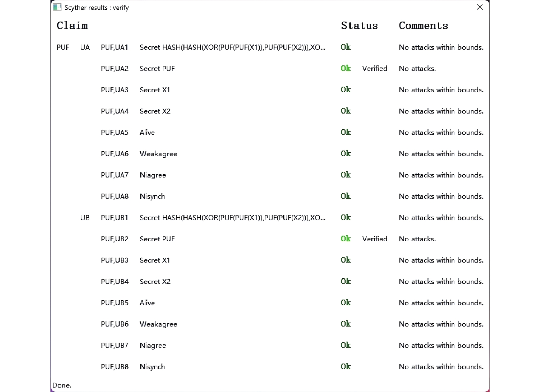This screenshot has height=392, width=540.
Task: Click Verified label in PUF,UB2 row
Action: (x=375, y=239)
